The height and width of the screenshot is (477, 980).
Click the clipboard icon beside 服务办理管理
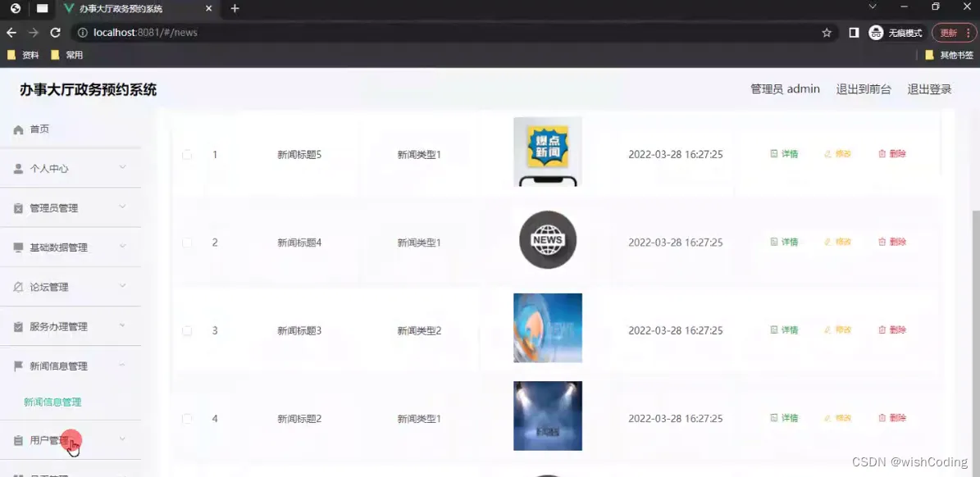tap(18, 326)
